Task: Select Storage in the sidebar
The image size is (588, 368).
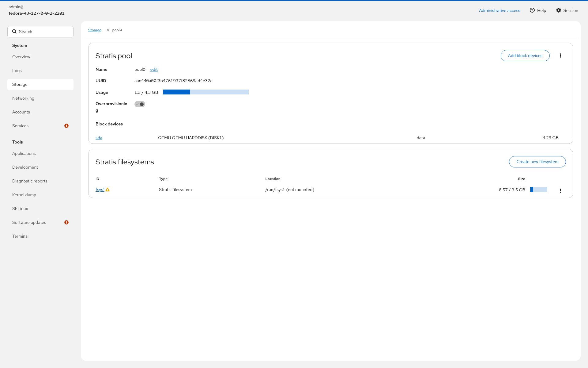Action: pos(40,84)
